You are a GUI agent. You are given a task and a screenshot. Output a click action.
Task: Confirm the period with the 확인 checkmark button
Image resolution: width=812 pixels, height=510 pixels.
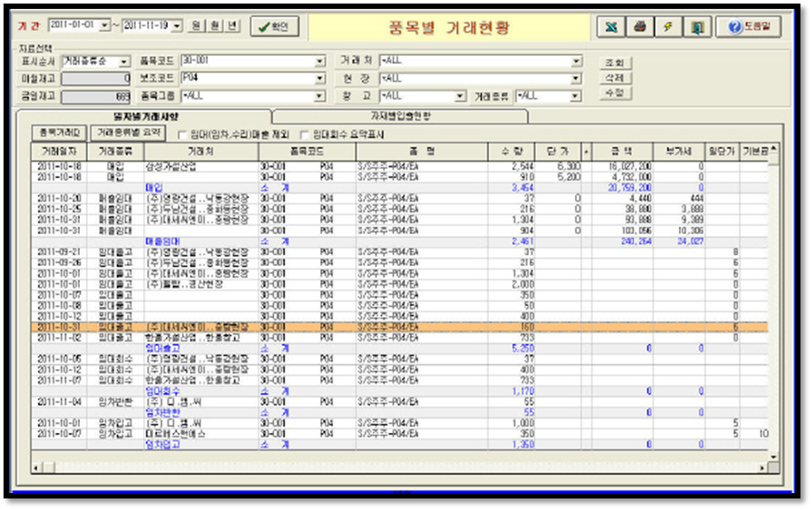(x=274, y=27)
